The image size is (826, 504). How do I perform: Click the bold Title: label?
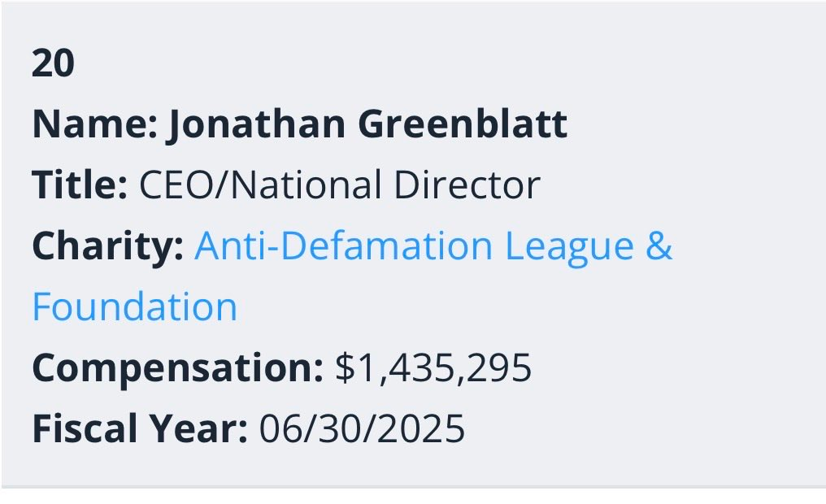80,185
